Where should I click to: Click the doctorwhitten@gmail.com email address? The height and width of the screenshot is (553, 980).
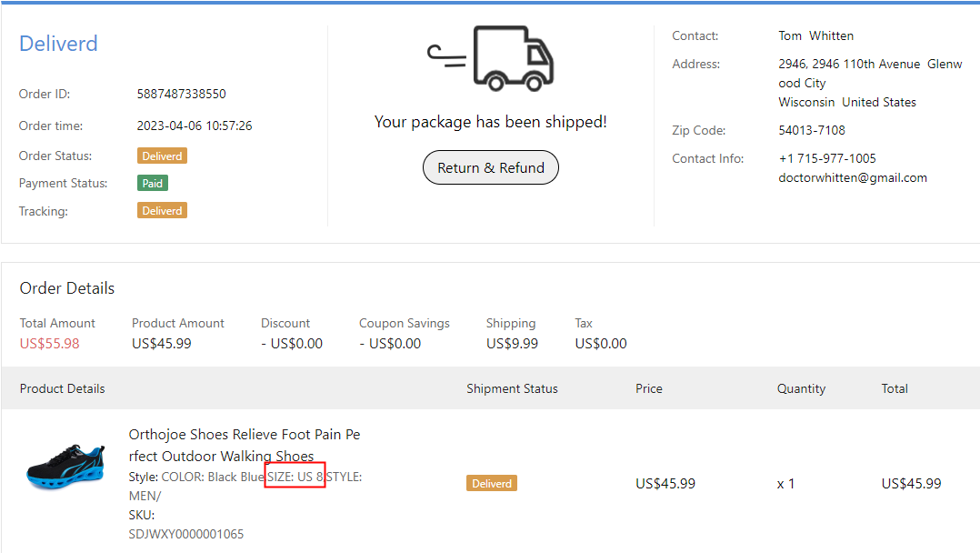tap(853, 177)
